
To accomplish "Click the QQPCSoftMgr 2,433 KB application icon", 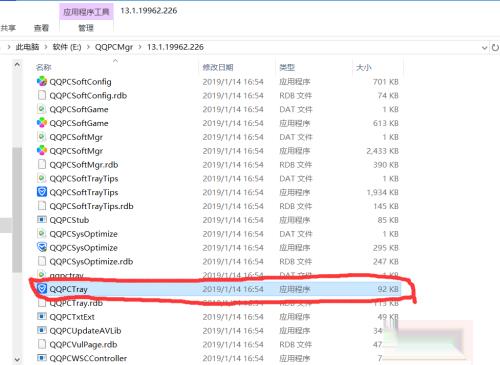I will click(x=42, y=151).
